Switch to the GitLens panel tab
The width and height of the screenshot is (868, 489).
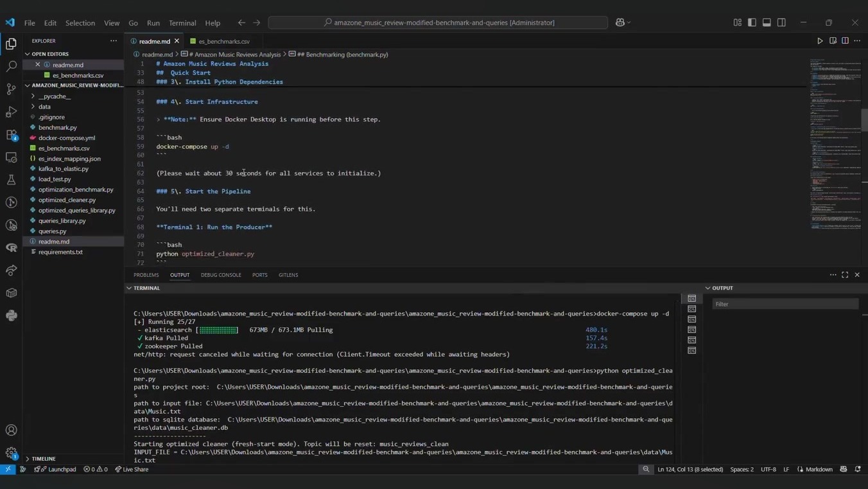(x=288, y=275)
